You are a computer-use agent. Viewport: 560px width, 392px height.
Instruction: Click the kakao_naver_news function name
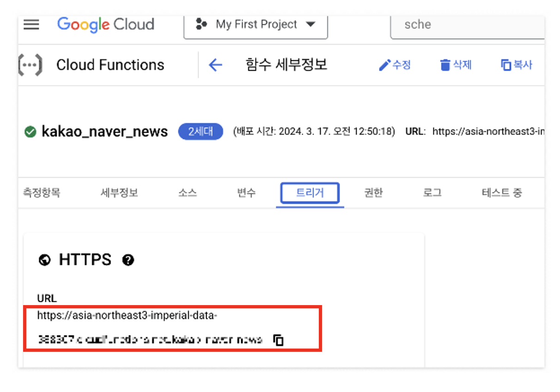click(105, 132)
